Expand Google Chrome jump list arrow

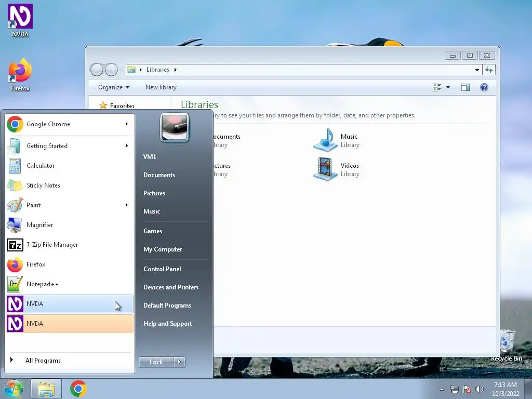click(x=127, y=124)
